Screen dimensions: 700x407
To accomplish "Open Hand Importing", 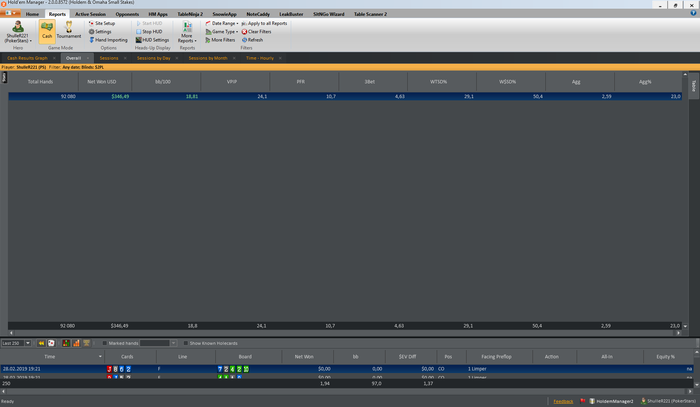I will point(108,40).
